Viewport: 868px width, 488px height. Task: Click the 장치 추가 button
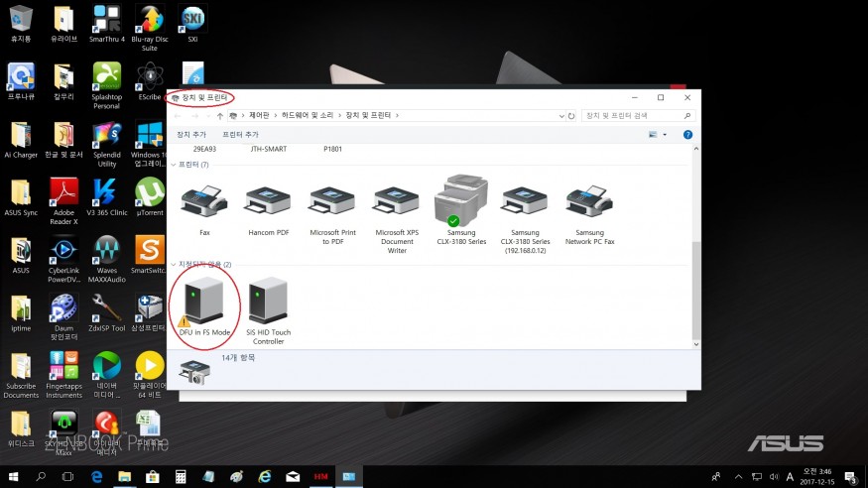[x=191, y=135]
